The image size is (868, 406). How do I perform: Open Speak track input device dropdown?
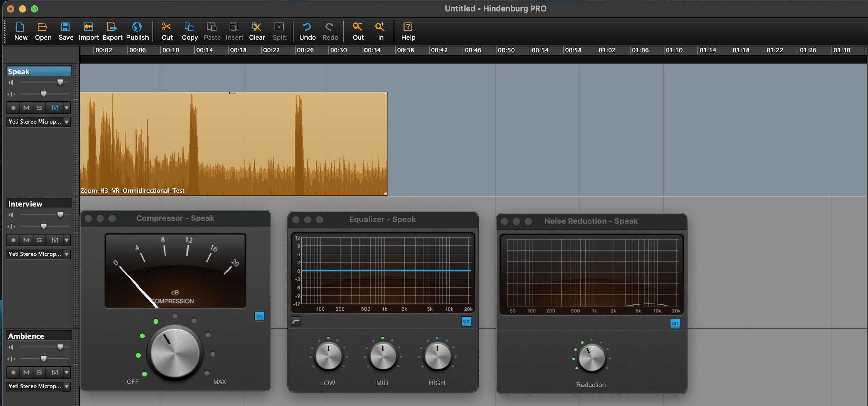click(67, 122)
